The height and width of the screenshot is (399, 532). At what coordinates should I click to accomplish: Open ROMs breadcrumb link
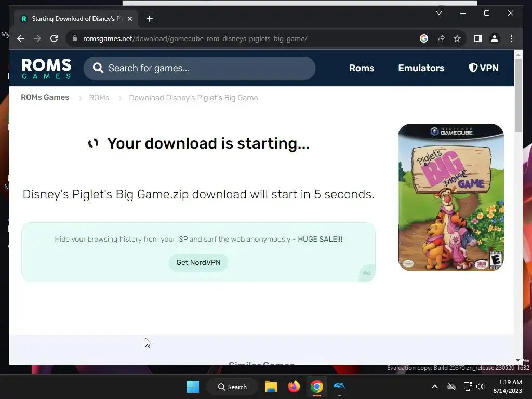(99, 98)
